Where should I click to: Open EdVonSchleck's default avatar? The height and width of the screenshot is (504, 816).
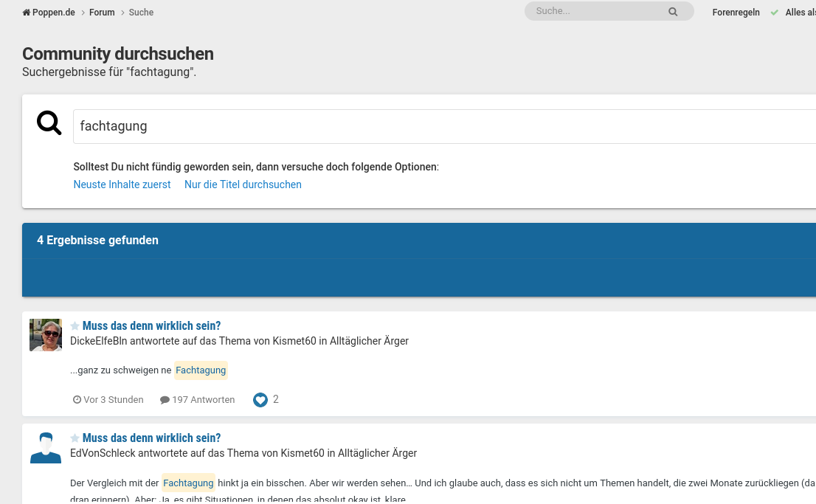[x=46, y=447]
